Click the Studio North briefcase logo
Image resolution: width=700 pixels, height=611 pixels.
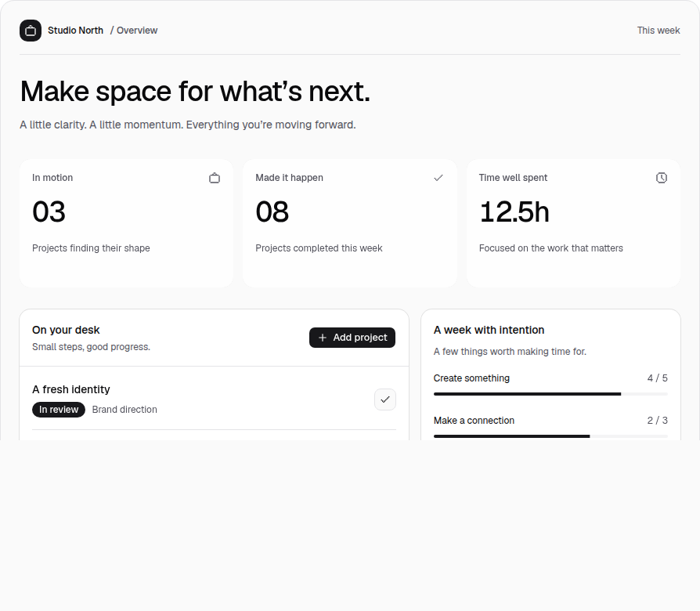(31, 31)
